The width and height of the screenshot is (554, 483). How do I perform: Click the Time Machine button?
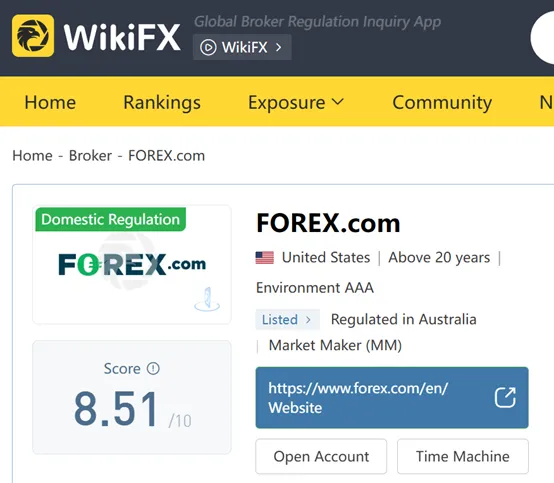462,457
